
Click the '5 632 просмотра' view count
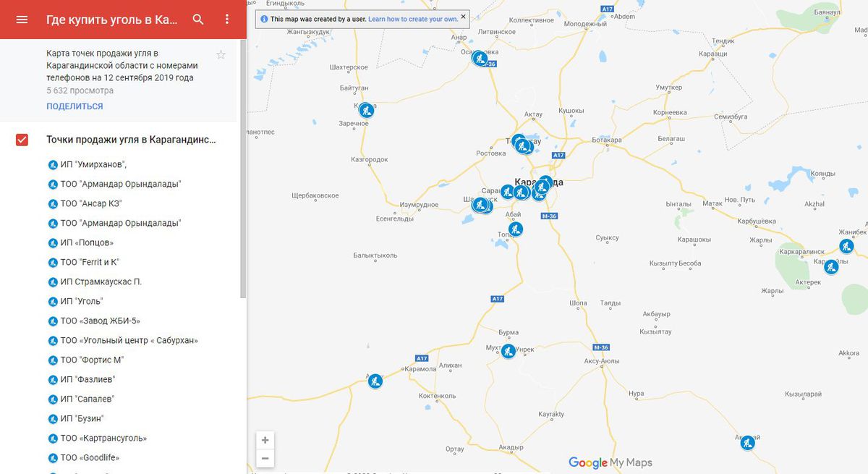80,90
